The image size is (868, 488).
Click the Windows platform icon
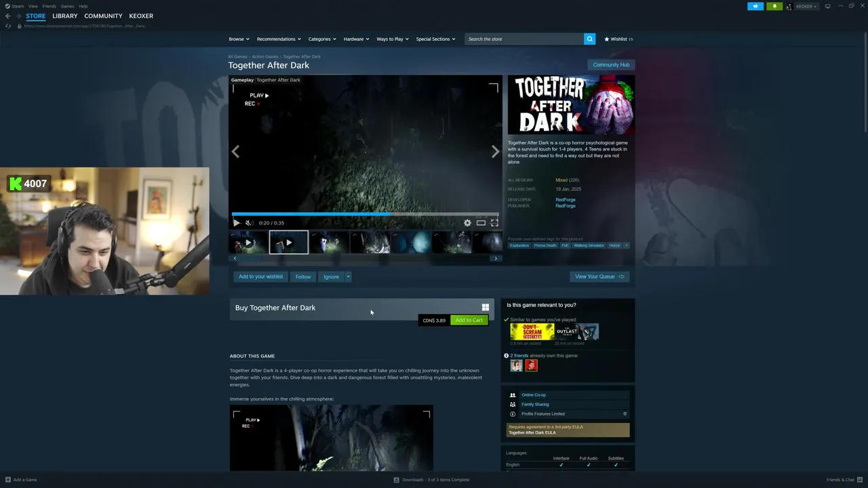pyautogui.click(x=485, y=307)
